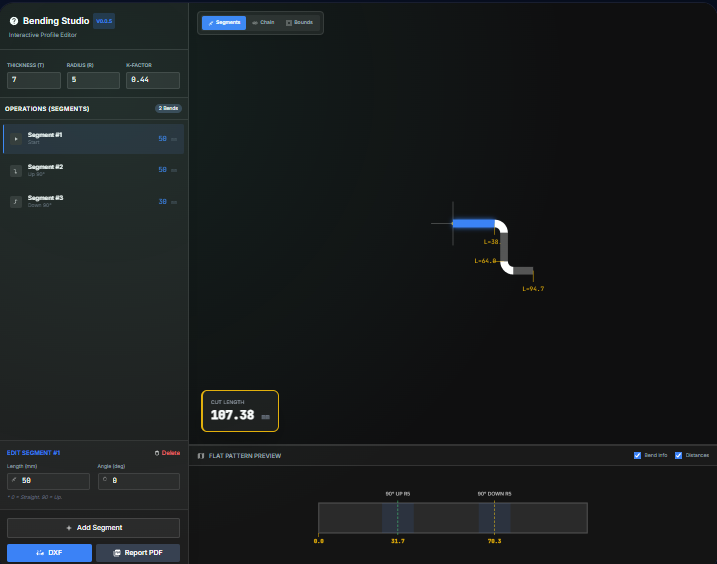717x564 pixels.
Task: Switch to the Bounds view tab
Action: tap(300, 22)
